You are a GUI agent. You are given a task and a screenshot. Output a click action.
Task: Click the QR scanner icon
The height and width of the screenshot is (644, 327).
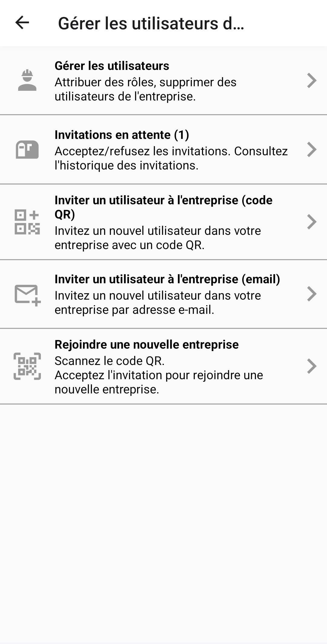(27, 366)
